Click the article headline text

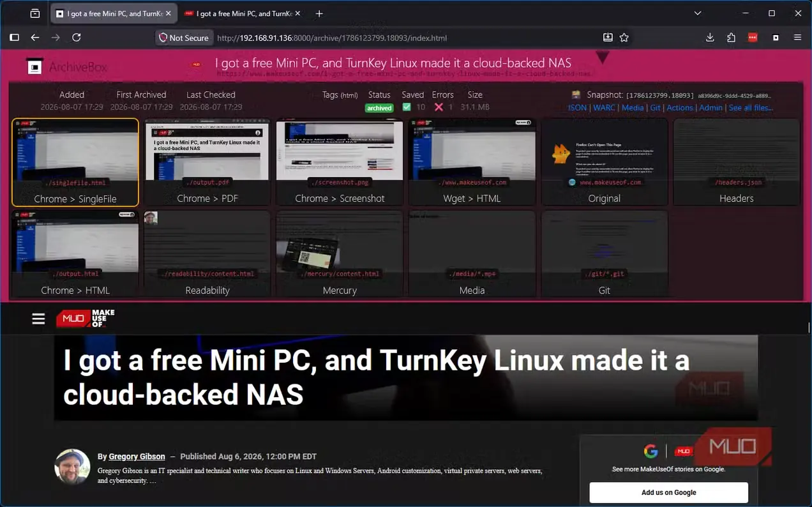tap(377, 378)
